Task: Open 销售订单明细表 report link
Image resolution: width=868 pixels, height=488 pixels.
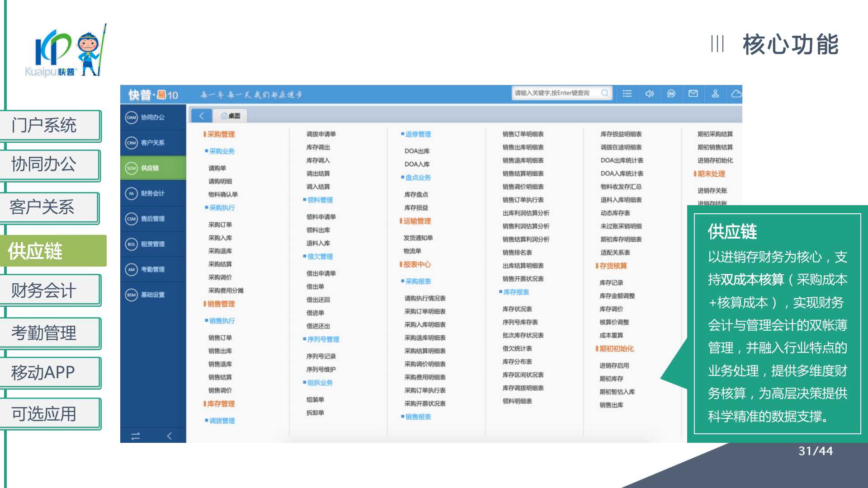Action: click(523, 134)
